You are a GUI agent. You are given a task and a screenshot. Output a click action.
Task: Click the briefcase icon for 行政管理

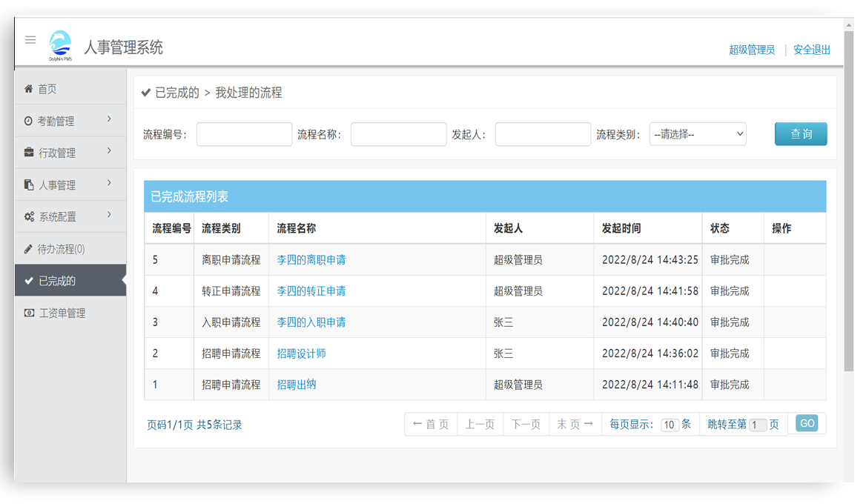pyautogui.click(x=27, y=152)
